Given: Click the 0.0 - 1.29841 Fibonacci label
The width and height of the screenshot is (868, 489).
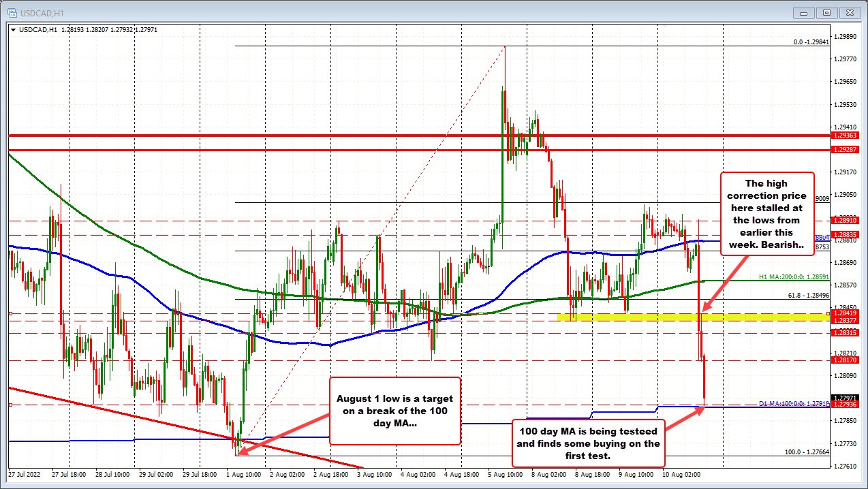Looking at the screenshot, I should 811,42.
